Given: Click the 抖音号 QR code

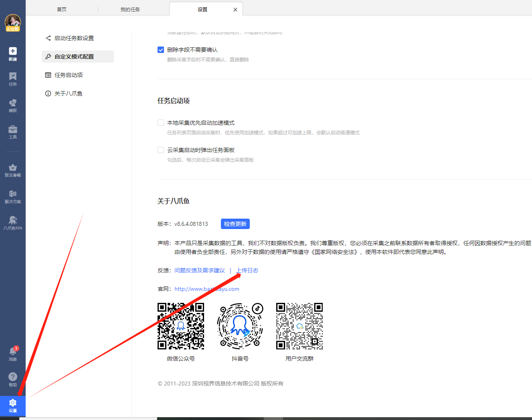Looking at the screenshot, I should point(240,326).
